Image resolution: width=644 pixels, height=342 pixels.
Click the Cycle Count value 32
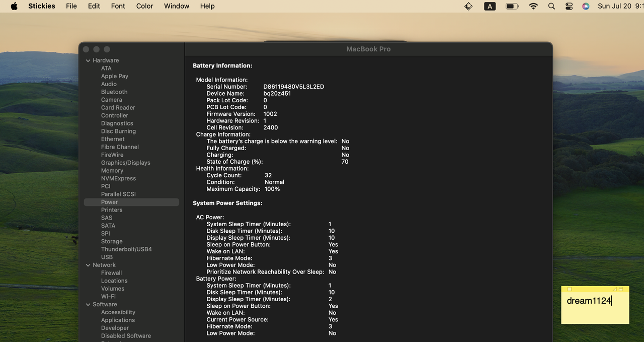[x=268, y=175]
